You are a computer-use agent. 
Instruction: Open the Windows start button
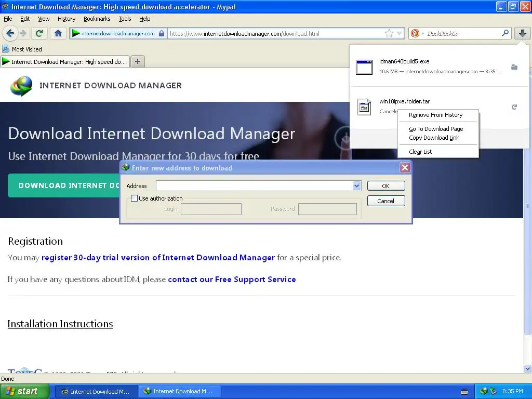[24, 392]
